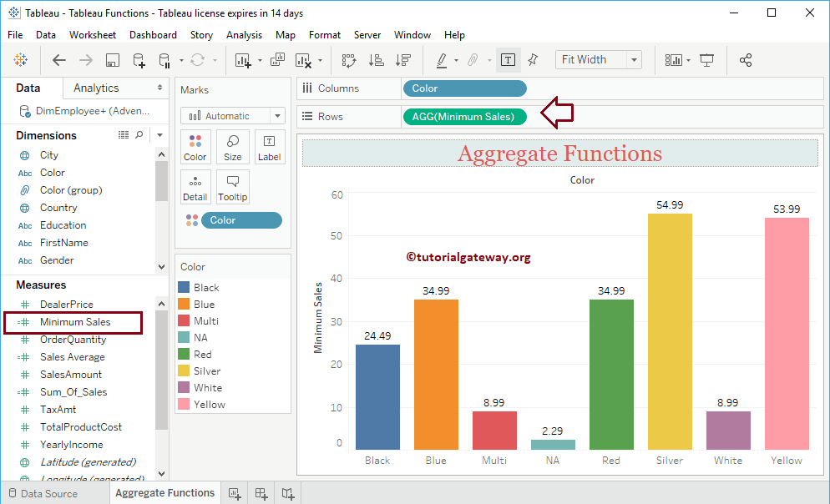Screen dimensions: 830x504
Task: Swap rows and columns in the toolbar
Action: pyautogui.click(x=348, y=60)
